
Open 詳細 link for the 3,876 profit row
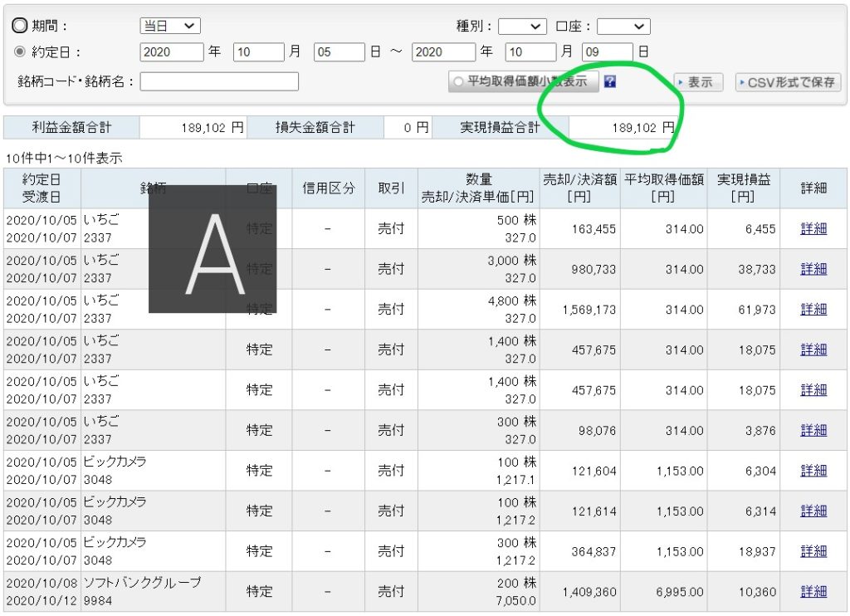813,430
